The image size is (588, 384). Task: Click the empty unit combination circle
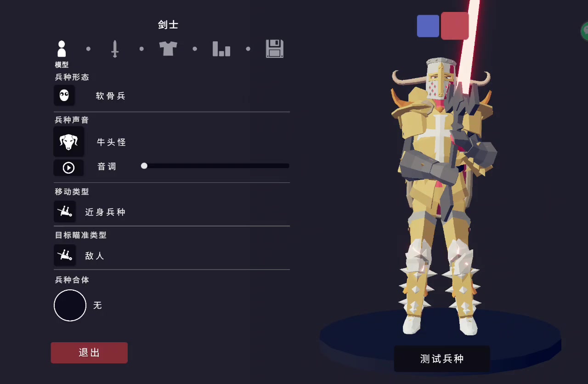pyautogui.click(x=70, y=305)
